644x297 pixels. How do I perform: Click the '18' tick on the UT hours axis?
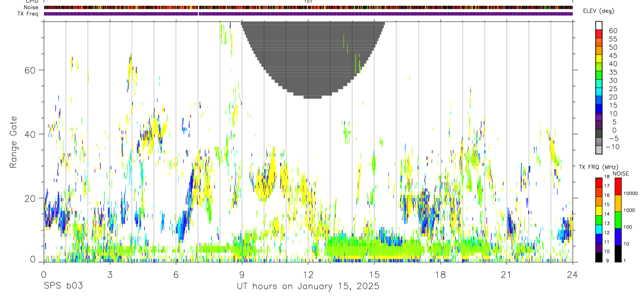click(x=440, y=274)
